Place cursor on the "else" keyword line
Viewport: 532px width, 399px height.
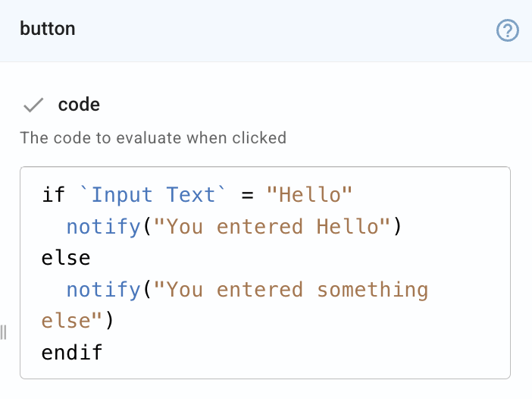pos(66,258)
